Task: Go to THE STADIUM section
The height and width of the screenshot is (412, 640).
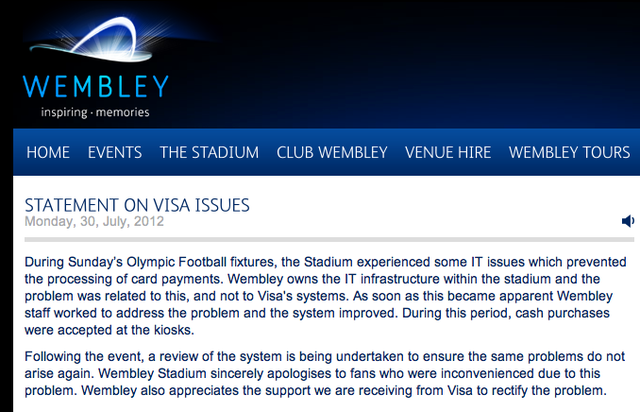Action: coord(209,152)
